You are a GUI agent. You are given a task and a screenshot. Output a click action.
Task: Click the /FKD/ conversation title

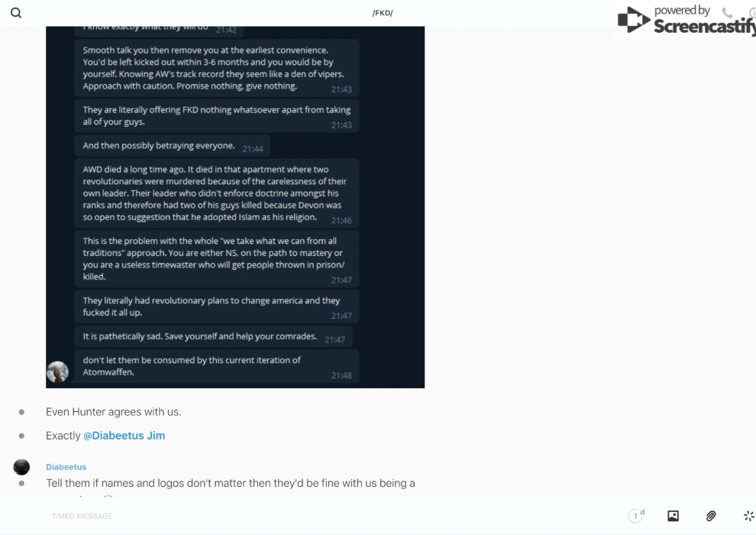[x=383, y=13]
